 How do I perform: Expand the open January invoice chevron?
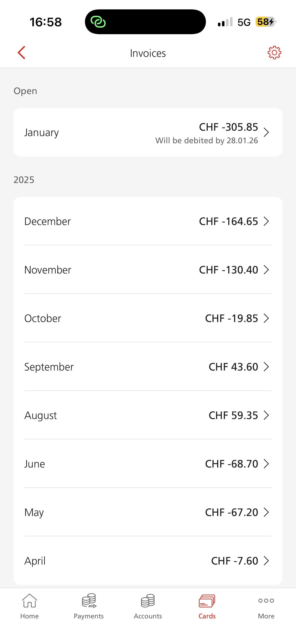(266, 132)
